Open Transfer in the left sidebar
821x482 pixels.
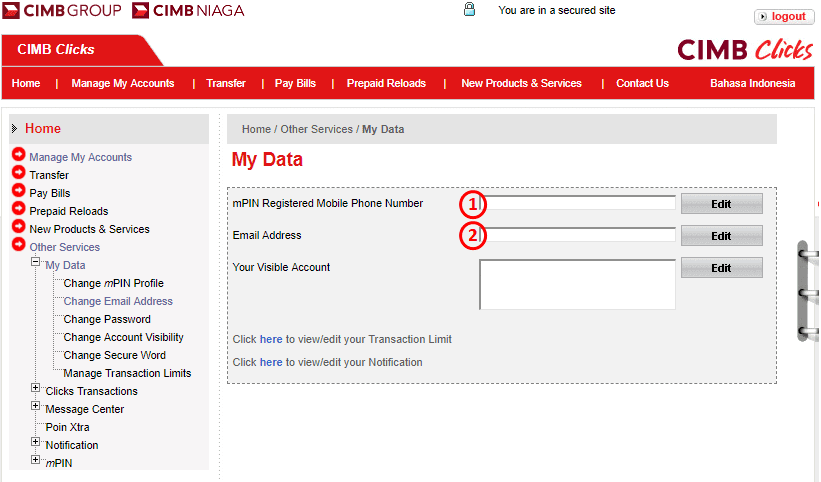[49, 175]
